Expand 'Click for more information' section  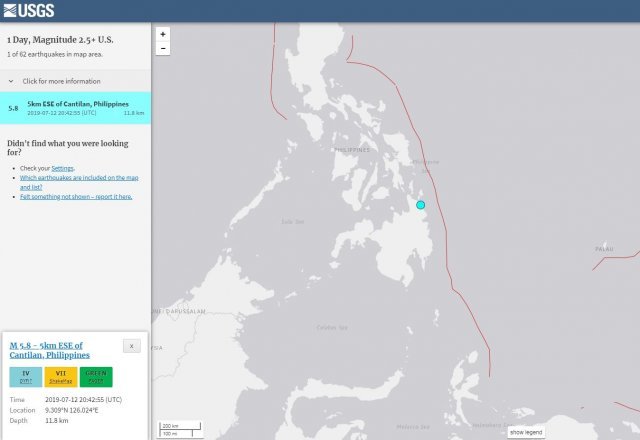click(60, 81)
